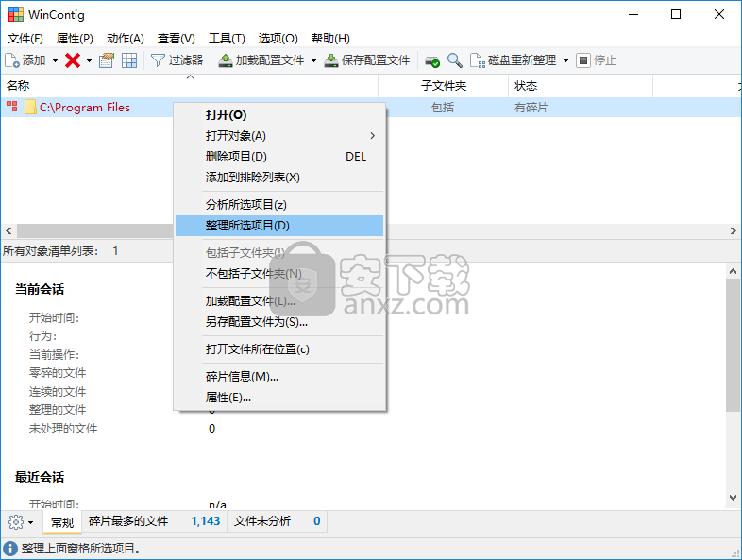Choose Add to exclusion list (添加到排除列表)
Screen dimensions: 742x560
(279, 178)
